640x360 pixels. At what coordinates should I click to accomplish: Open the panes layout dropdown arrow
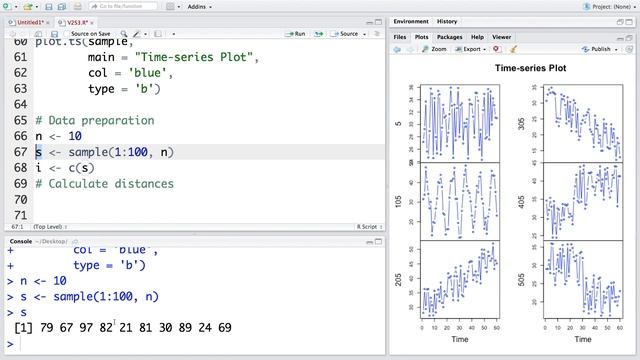click(x=179, y=7)
